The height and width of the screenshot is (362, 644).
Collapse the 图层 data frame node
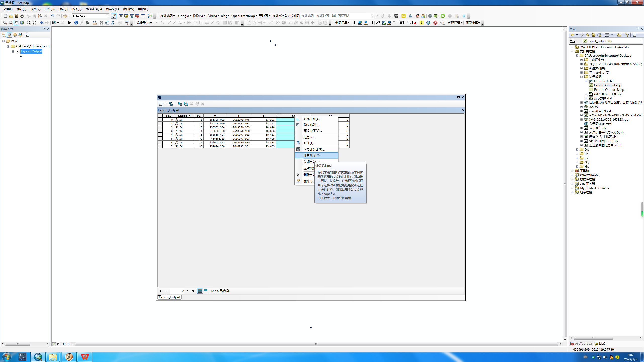(x=4, y=41)
